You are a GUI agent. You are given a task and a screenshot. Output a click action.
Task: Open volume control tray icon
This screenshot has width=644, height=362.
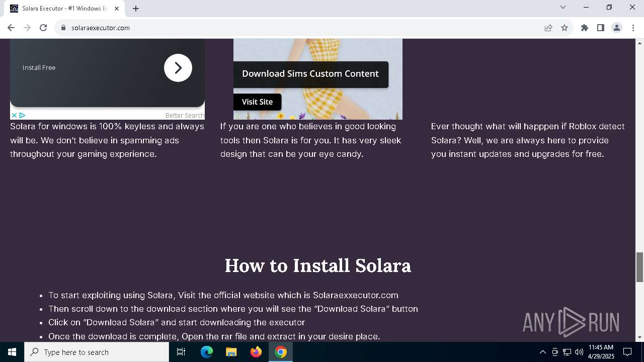[x=579, y=352]
